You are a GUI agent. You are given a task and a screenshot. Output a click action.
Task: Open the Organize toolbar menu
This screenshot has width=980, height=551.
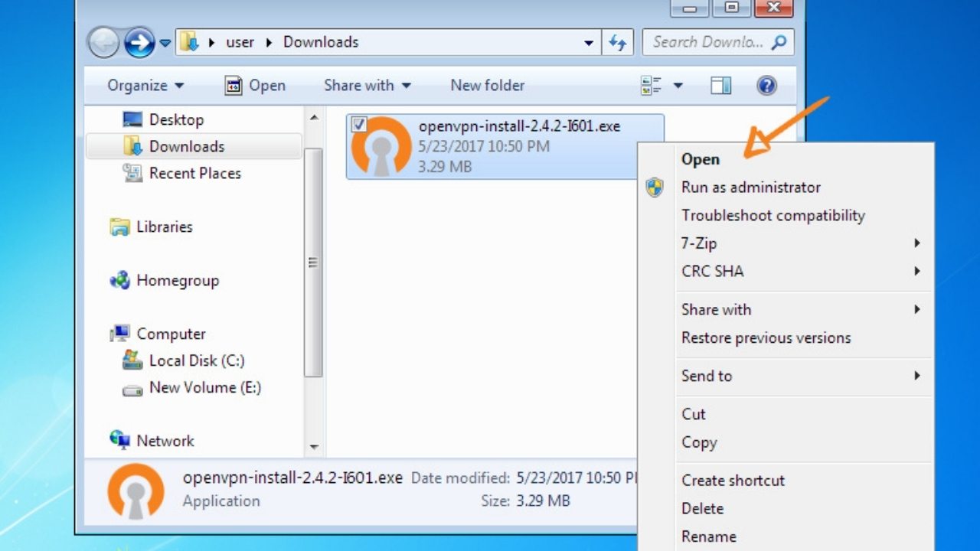(145, 86)
